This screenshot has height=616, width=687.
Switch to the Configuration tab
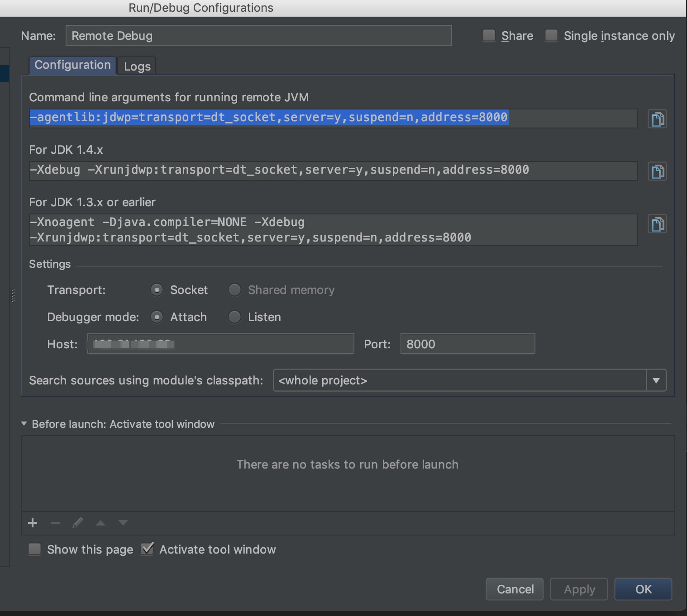tap(72, 65)
